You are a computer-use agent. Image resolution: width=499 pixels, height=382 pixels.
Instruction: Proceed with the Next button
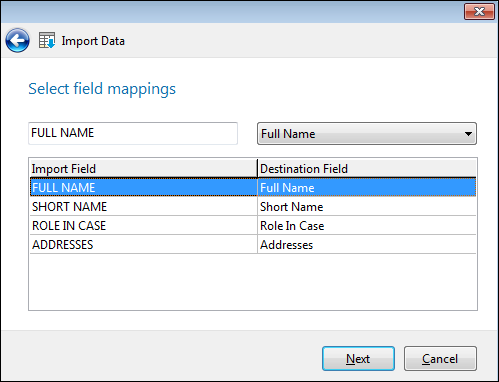[x=358, y=359]
